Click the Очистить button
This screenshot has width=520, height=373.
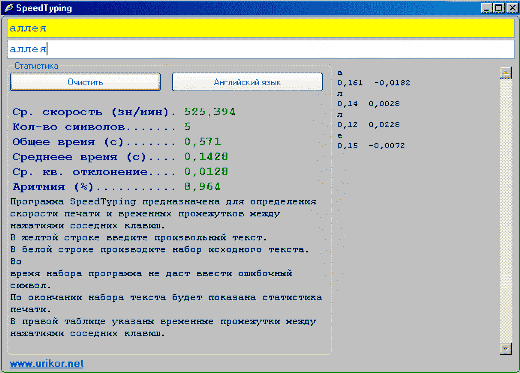coord(85,82)
